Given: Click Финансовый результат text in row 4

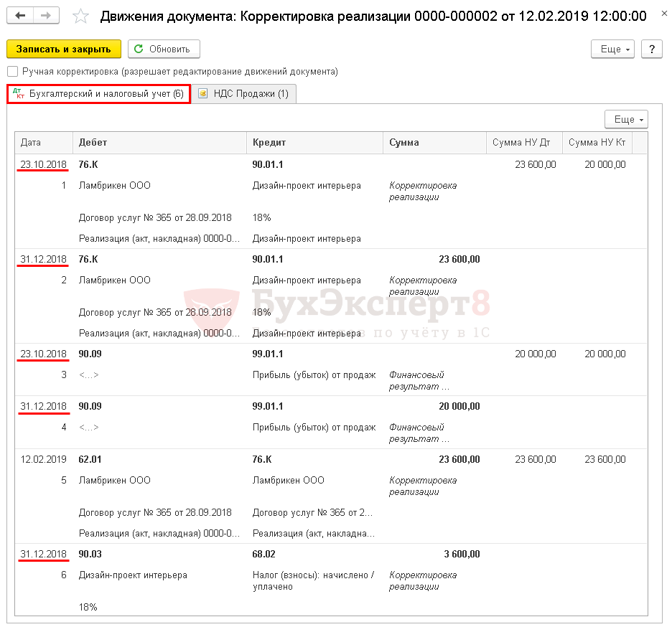Looking at the screenshot, I should point(419,433).
